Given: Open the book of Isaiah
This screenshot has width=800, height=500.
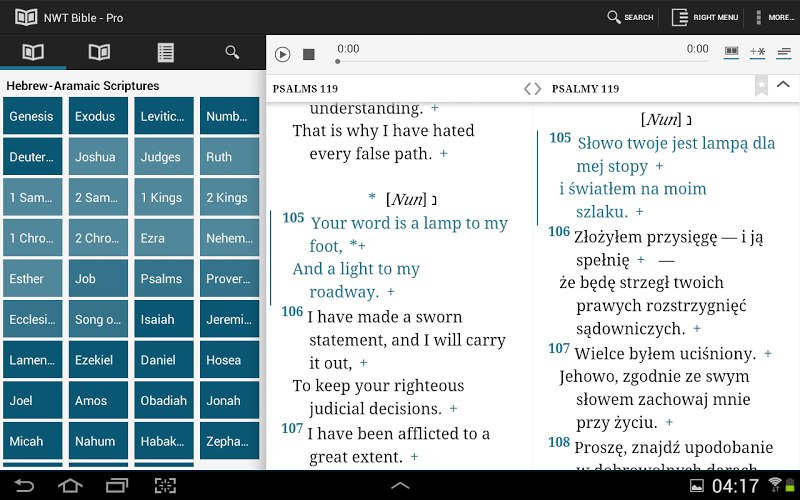Looking at the screenshot, I should point(164,319).
